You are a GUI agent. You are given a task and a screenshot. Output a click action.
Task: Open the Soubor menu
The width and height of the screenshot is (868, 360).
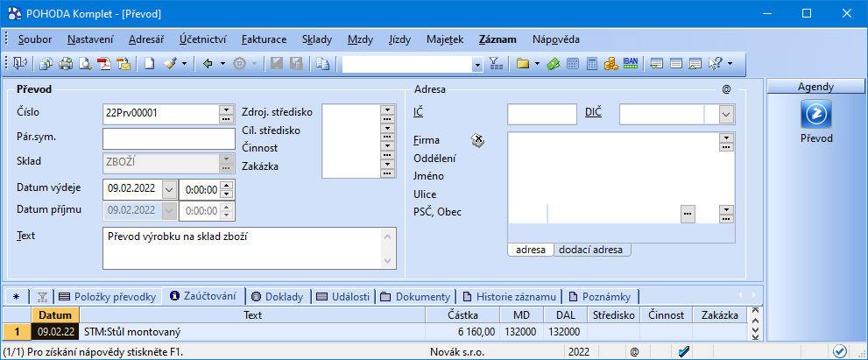(35, 39)
